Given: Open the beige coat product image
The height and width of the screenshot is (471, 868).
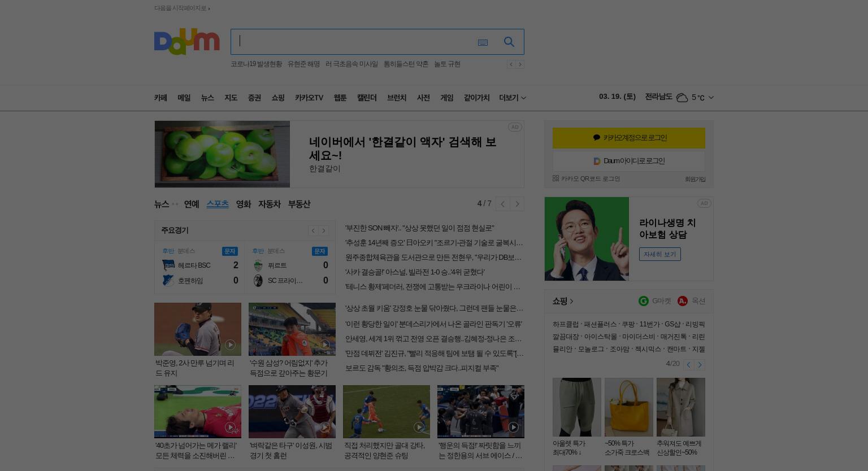Looking at the screenshot, I should point(681,407).
